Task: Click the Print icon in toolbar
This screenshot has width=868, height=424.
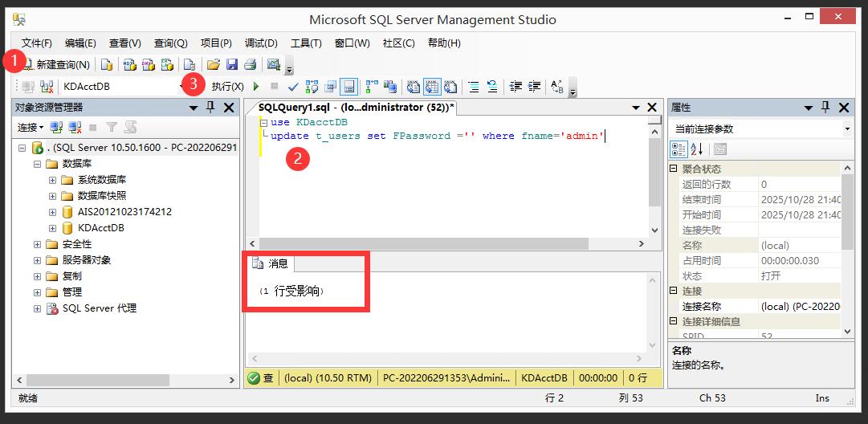Action: 250,65
